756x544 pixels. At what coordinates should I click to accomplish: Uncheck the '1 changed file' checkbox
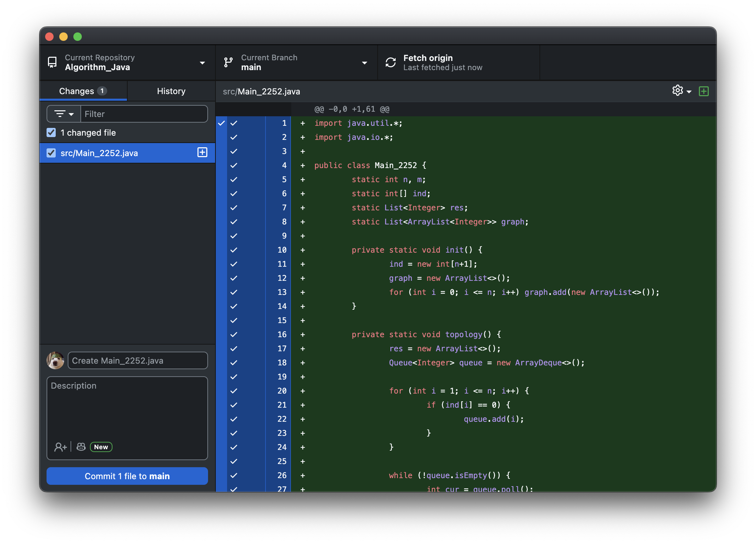51,133
